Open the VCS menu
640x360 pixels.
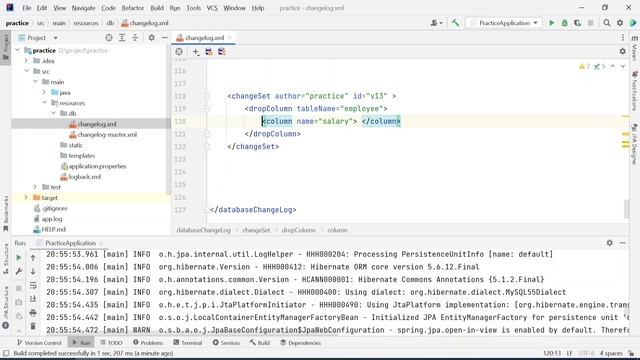click(212, 8)
